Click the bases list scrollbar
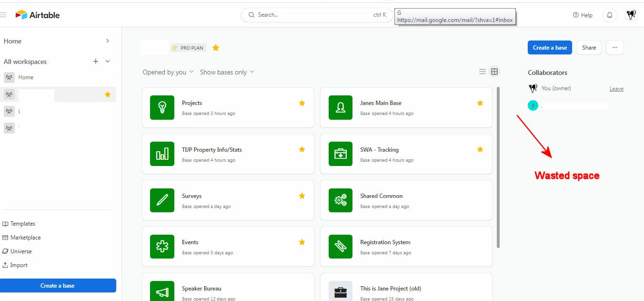 (x=498, y=167)
